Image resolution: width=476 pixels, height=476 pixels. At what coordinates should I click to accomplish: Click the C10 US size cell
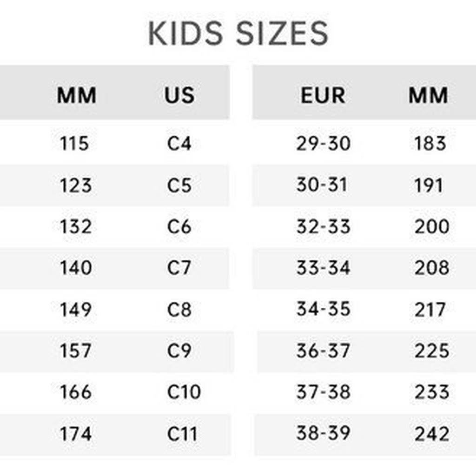[x=184, y=391]
